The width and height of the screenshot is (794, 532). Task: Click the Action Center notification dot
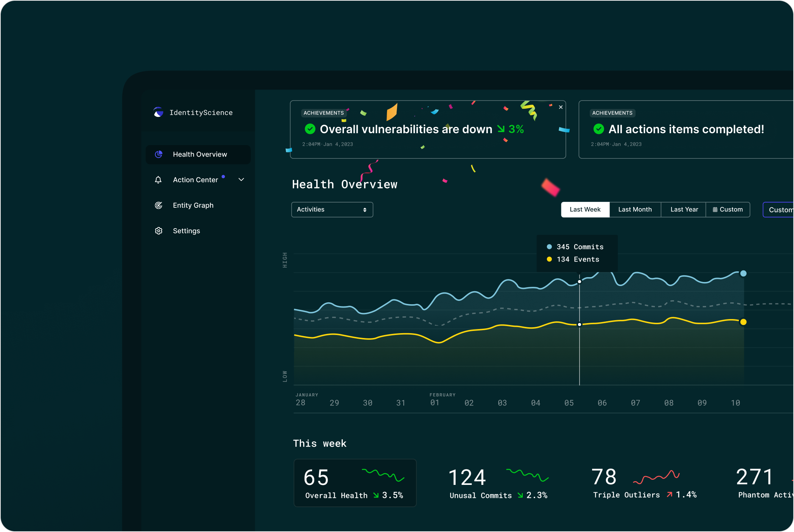point(223,177)
